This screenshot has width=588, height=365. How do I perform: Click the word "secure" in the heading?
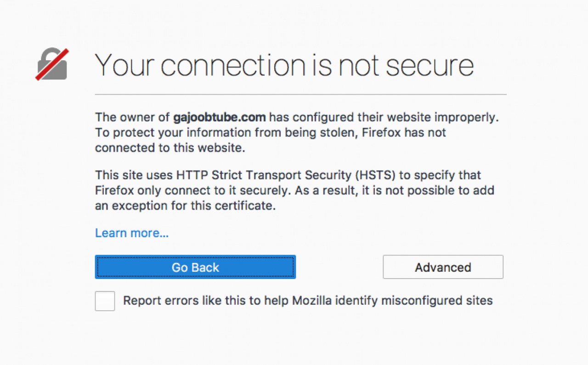coord(430,64)
